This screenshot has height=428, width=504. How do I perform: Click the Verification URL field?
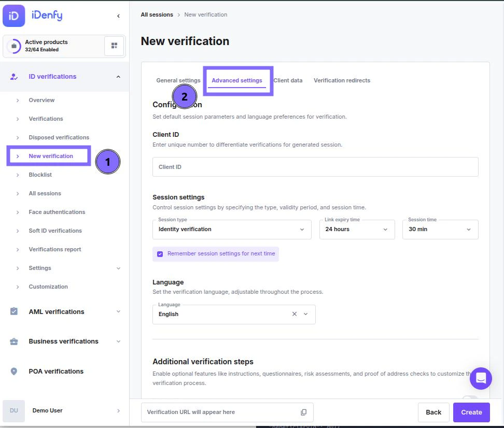227,412
